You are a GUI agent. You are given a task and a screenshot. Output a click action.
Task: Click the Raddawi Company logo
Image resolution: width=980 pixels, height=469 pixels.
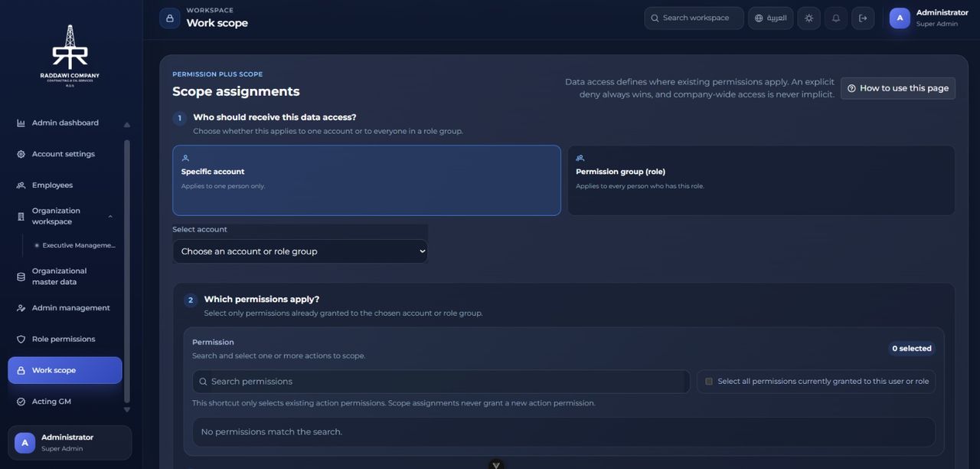[70, 55]
